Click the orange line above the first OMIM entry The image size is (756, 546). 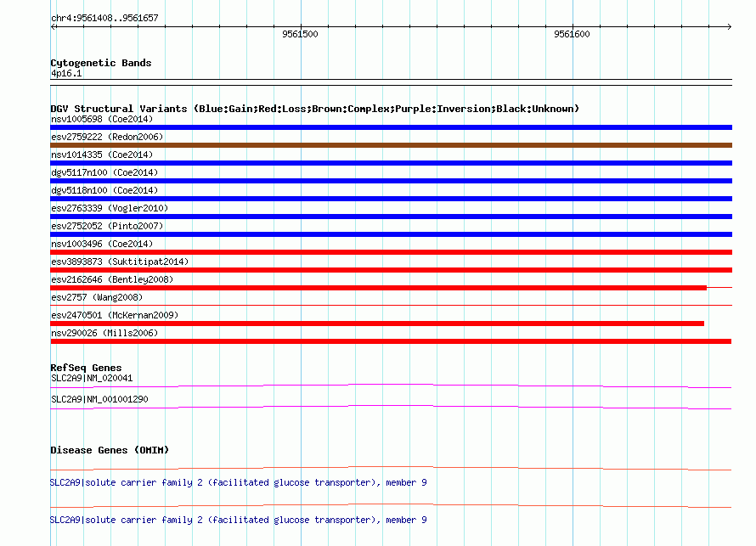[391, 468]
